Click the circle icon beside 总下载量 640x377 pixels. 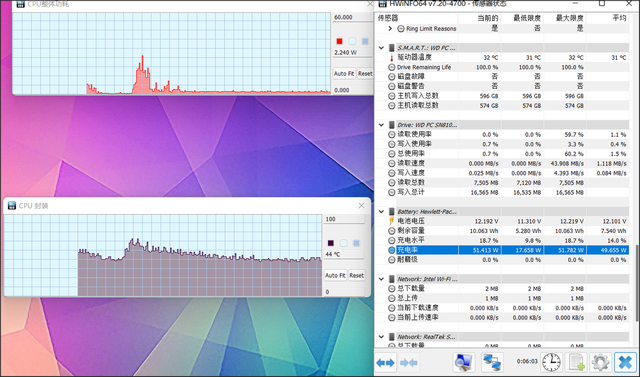click(391, 288)
